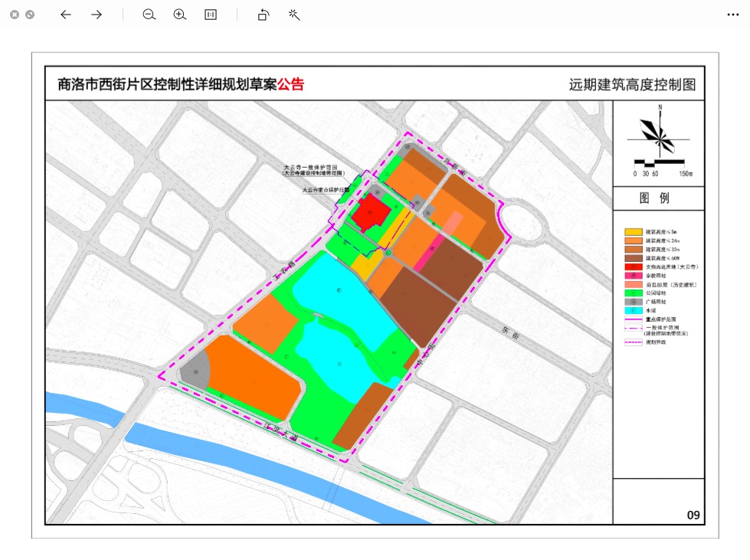Viewport: 750px width, 560px height.
Task: Click the page number 09
Action: tap(693, 515)
